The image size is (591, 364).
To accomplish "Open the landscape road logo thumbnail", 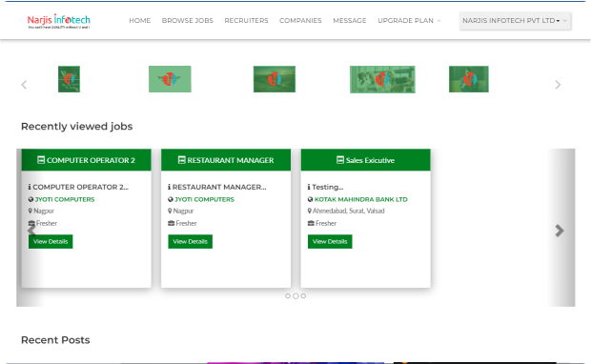I will [275, 79].
